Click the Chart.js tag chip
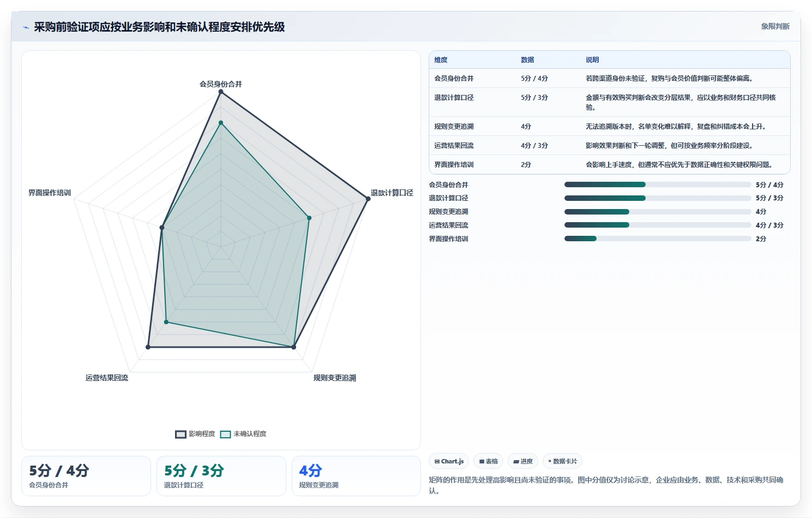The width and height of the screenshot is (812, 518). [x=449, y=461]
